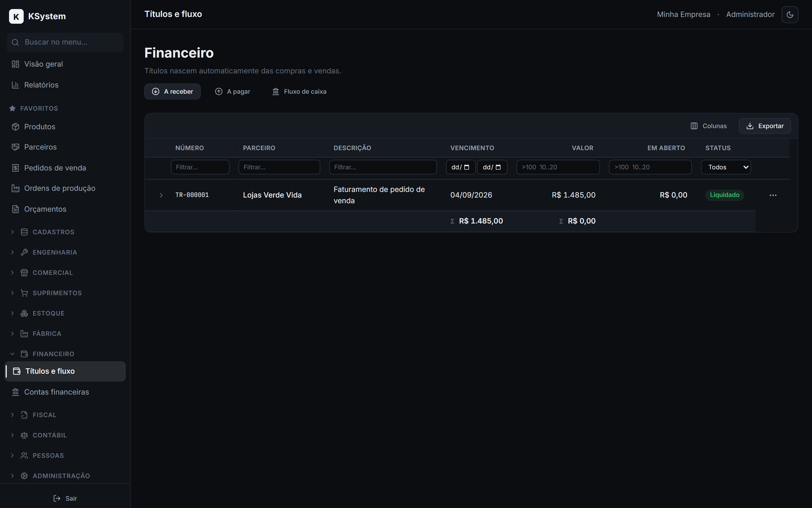Viewport: 812px width, 508px height.
Task: Focus the Em aberto range filter field
Action: (x=650, y=167)
